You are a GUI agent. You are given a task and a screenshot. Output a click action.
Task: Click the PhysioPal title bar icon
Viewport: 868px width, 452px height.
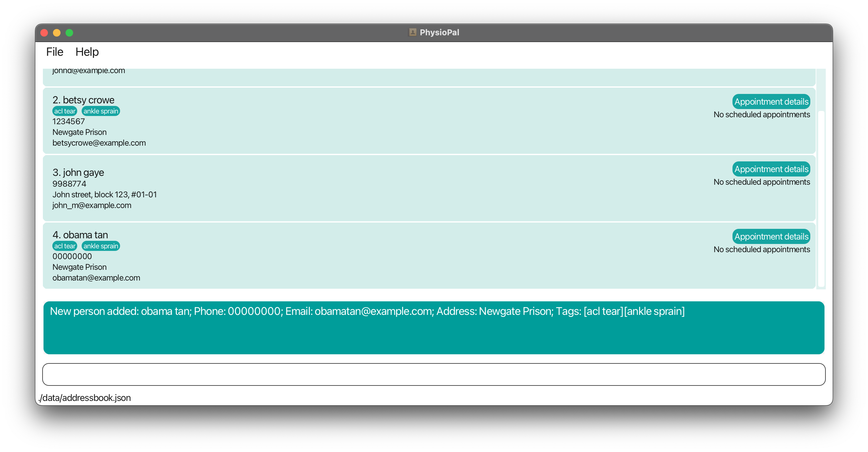pos(413,32)
